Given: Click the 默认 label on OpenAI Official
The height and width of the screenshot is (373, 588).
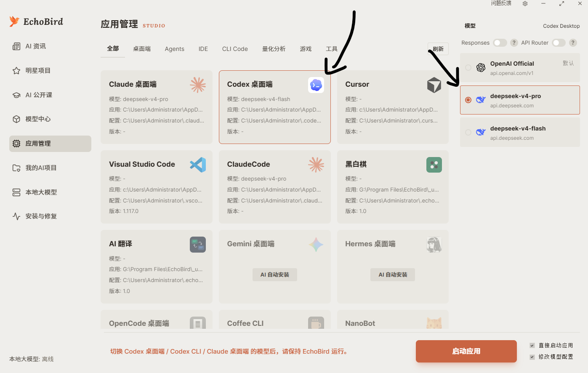Looking at the screenshot, I should pyautogui.click(x=568, y=63).
